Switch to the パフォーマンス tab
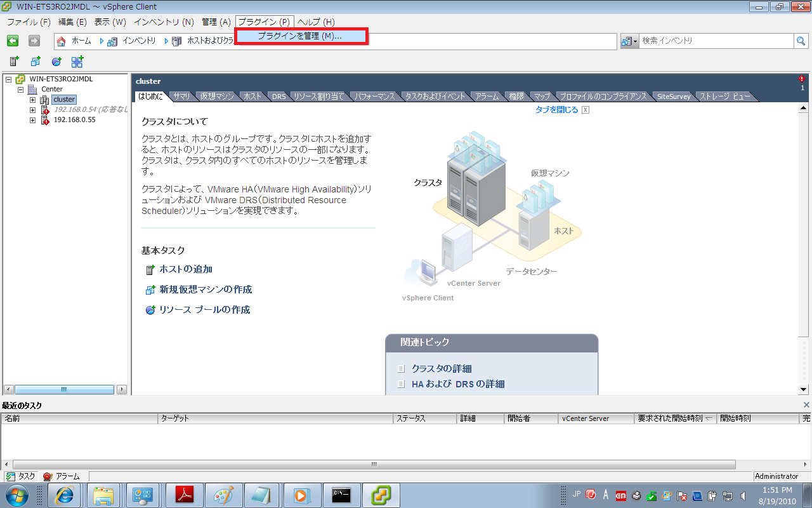 click(x=374, y=97)
